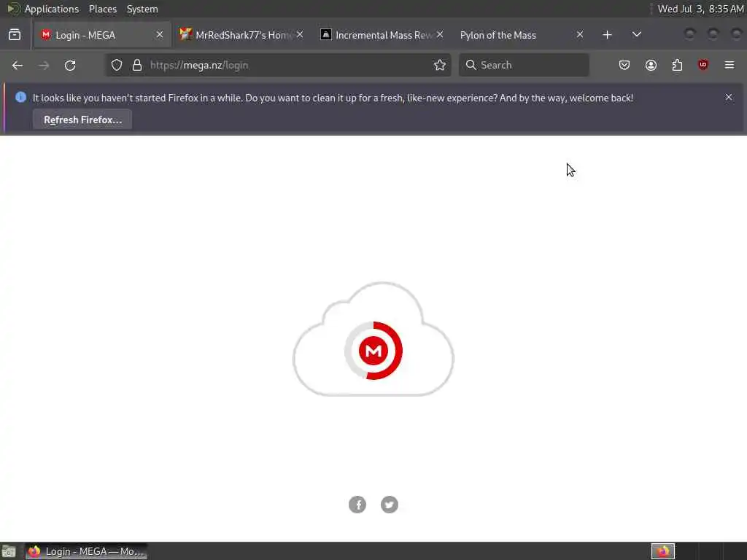Click the site security padlock icon
The width and height of the screenshot is (747, 560).
[x=137, y=65]
